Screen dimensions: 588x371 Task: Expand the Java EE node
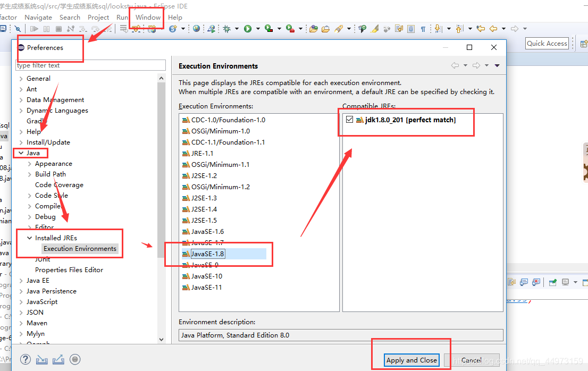click(21, 281)
